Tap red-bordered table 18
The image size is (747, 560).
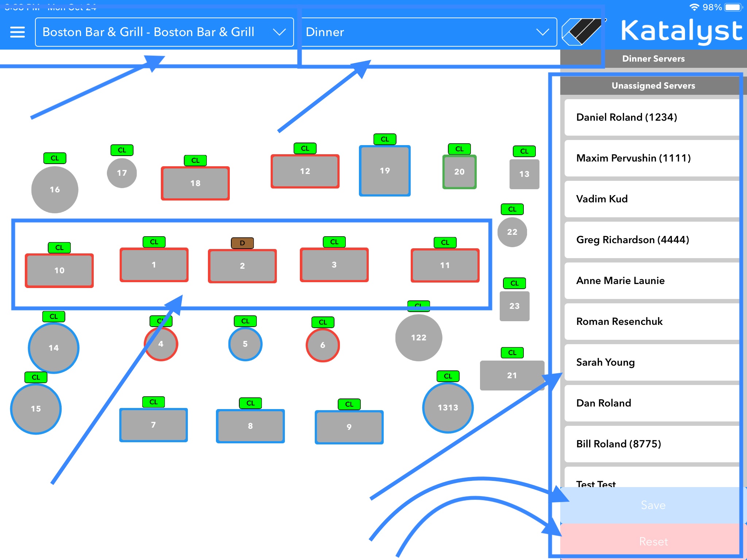[x=195, y=183]
